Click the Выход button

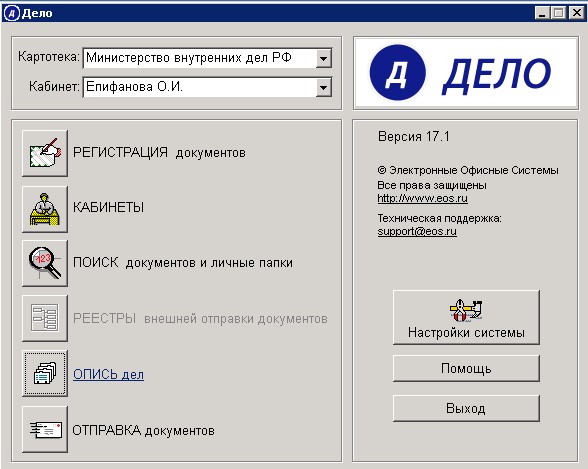[x=466, y=408]
